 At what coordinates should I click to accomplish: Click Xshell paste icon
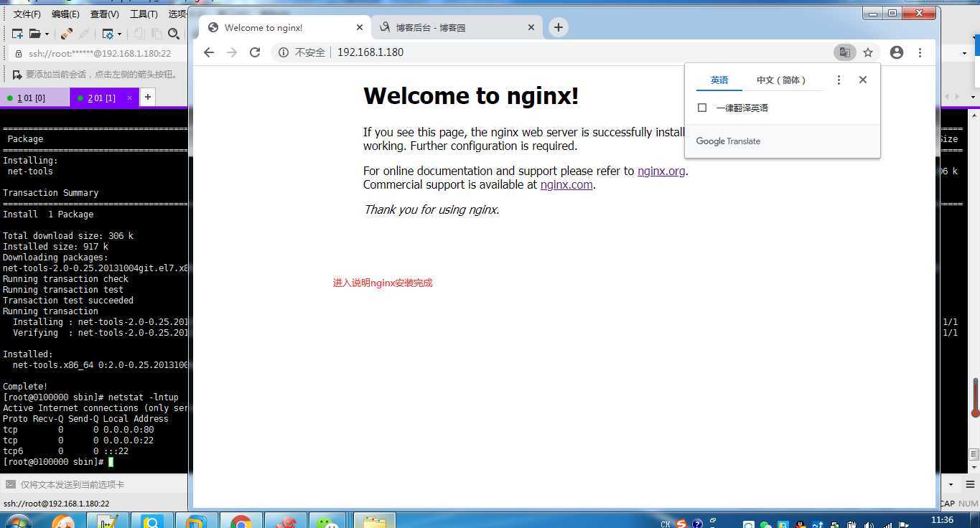157,34
